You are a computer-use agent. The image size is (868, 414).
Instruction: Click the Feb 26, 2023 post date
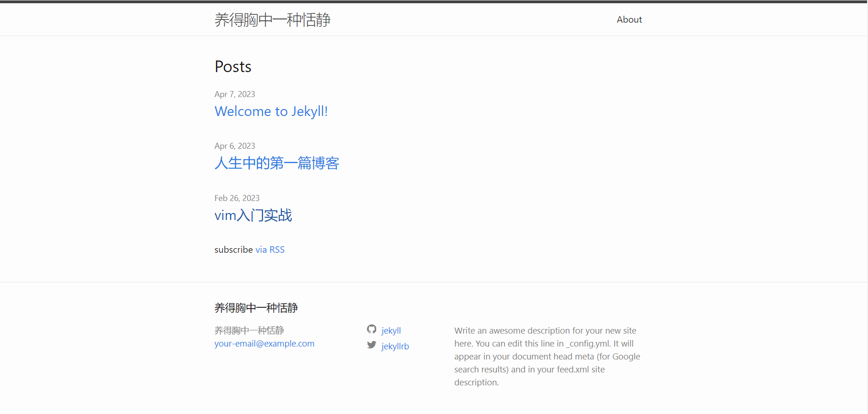237,198
